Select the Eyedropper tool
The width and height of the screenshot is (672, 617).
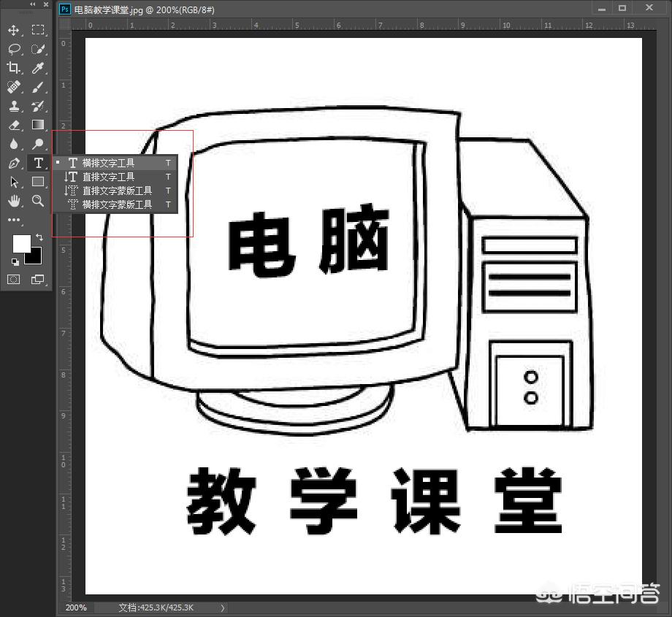point(38,68)
